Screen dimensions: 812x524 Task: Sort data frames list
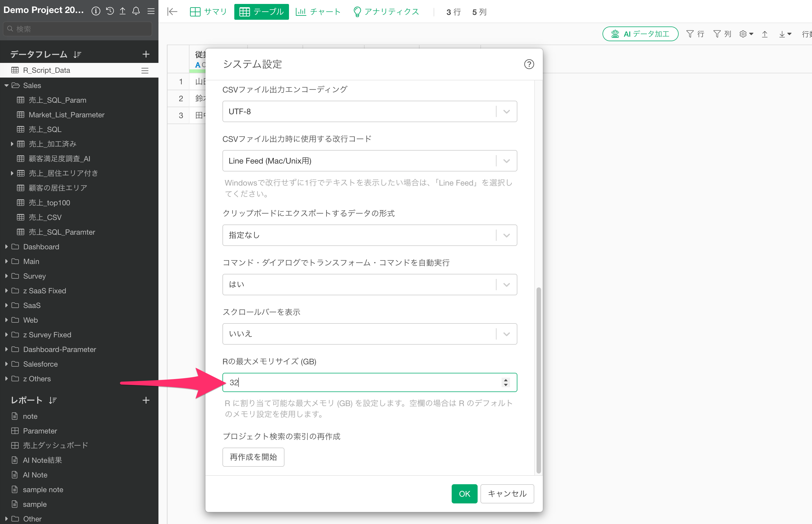(x=77, y=54)
